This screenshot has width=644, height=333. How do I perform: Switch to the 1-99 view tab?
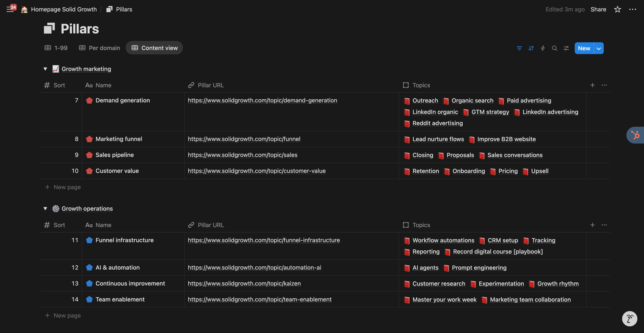pyautogui.click(x=56, y=48)
